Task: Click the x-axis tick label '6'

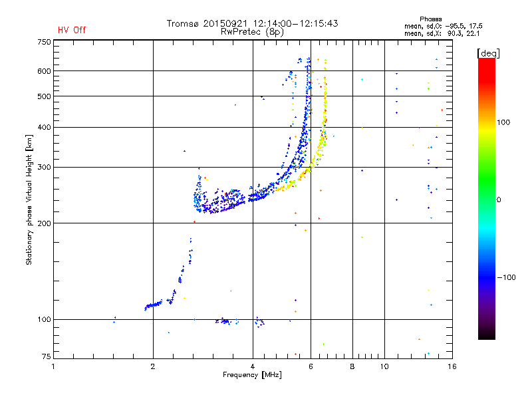Action: (x=311, y=366)
